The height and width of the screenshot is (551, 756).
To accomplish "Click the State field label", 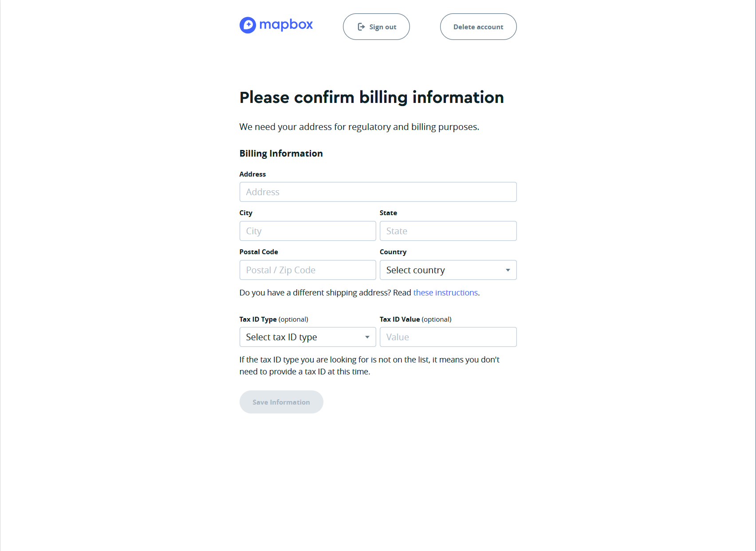I will point(388,213).
